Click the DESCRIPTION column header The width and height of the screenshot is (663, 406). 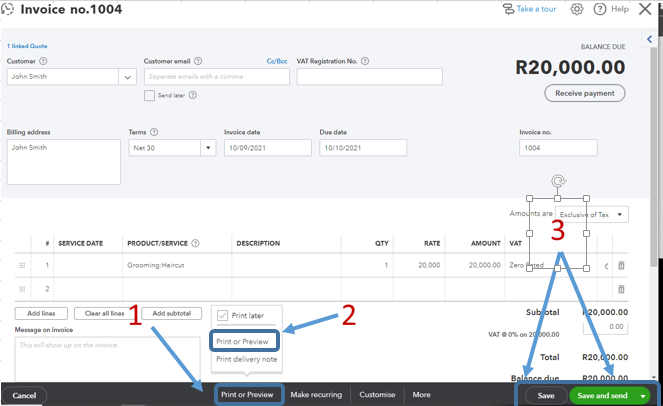click(258, 243)
